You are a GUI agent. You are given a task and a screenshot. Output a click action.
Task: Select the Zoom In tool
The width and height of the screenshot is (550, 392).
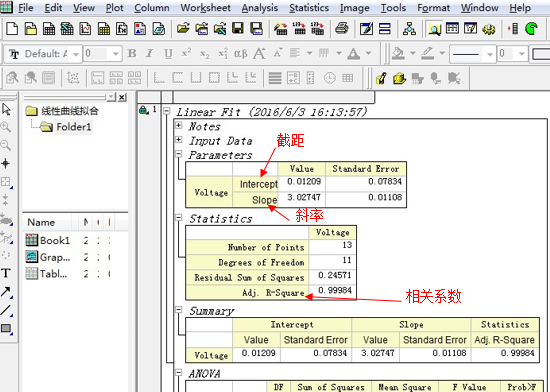tap(6, 127)
